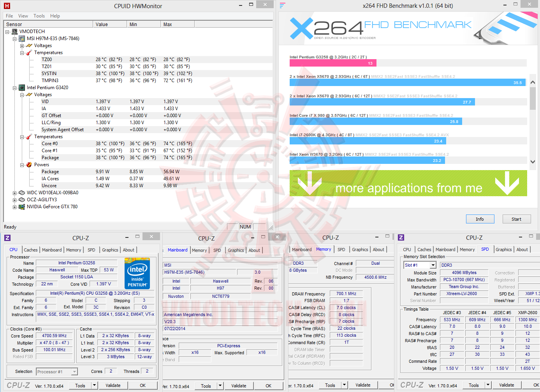540x392 pixels.
Task: Open the Tools dropdown arrow in the CPU-Z SPD window
Action: click(x=488, y=385)
